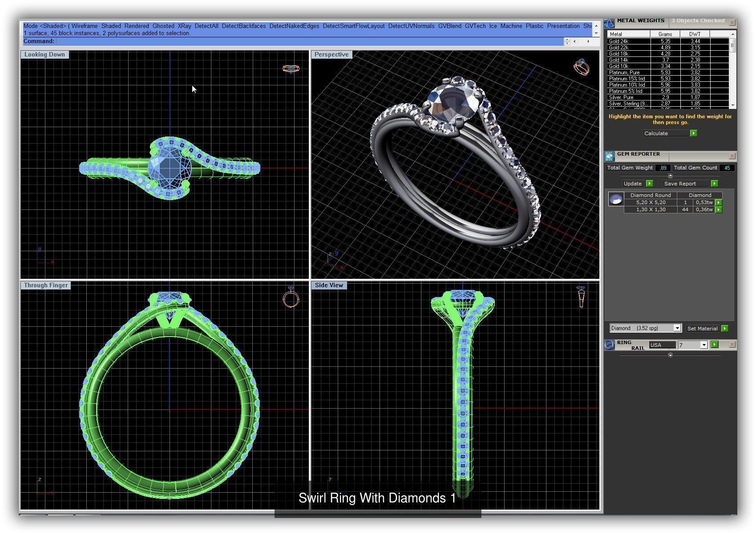Click the Command input line
The height and width of the screenshot is (534, 756).
tap(310, 41)
